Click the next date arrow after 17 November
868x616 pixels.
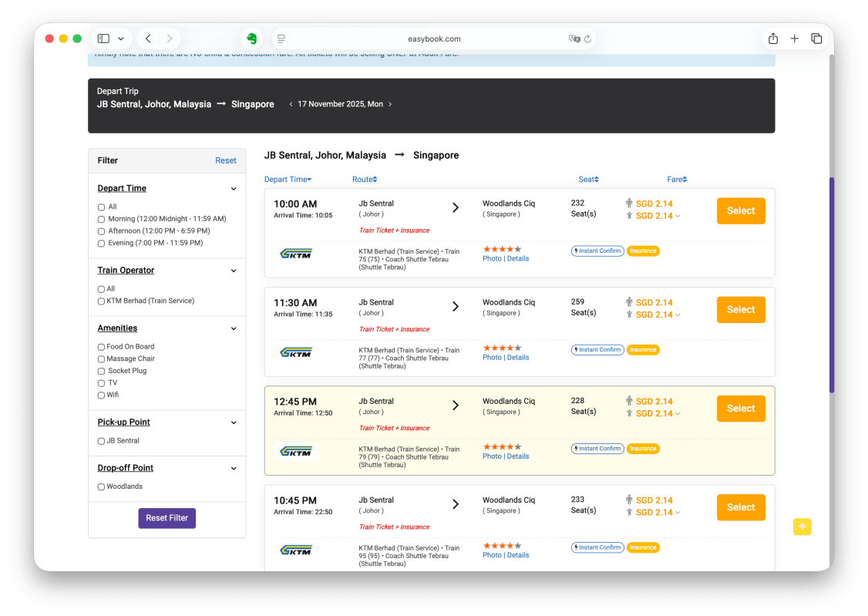coord(390,104)
